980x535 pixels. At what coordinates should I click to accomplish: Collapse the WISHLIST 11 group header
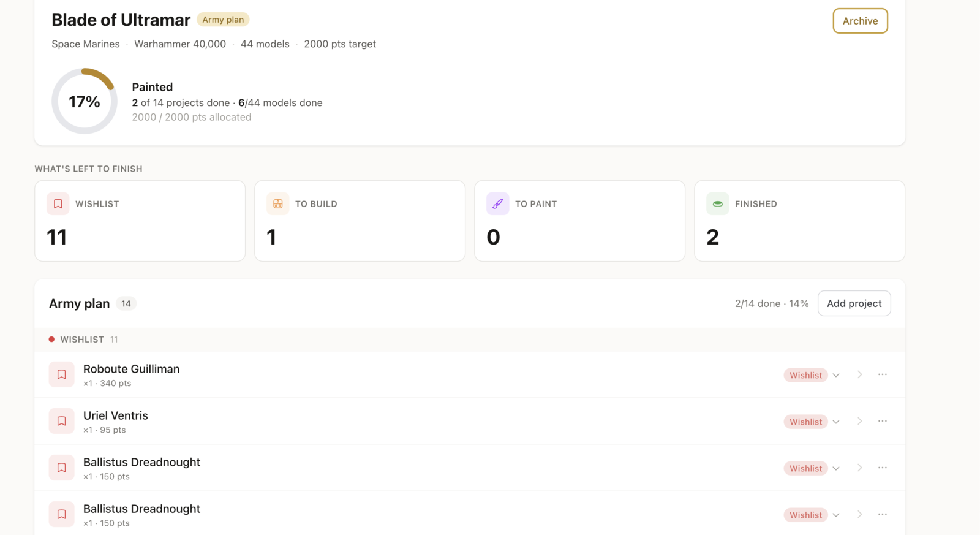click(470, 339)
